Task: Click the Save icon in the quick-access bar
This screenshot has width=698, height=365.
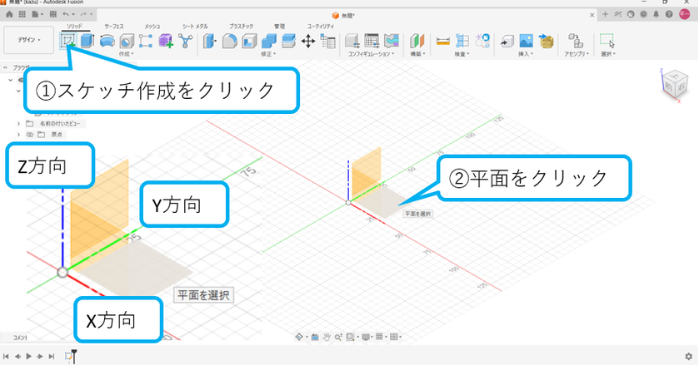Action: click(x=53, y=14)
